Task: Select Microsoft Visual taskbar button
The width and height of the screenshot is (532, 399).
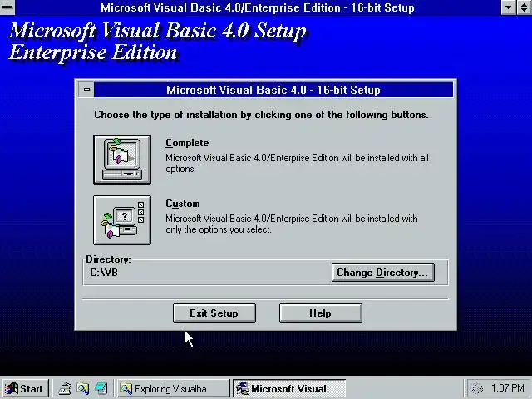Action: coord(289,388)
